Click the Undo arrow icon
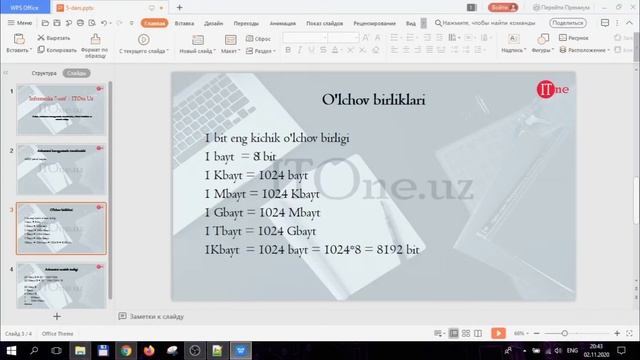The height and width of the screenshot is (360, 640). point(104,23)
